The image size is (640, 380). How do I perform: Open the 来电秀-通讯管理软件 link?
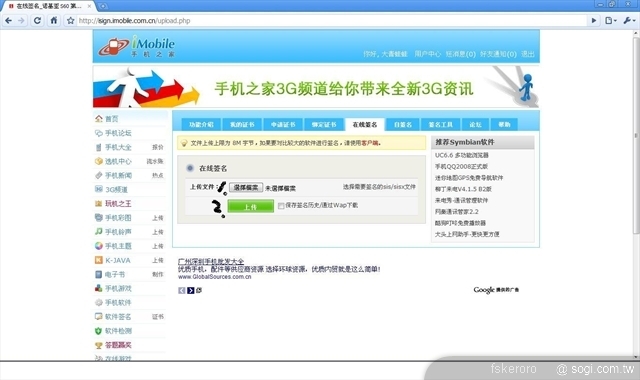(461, 200)
